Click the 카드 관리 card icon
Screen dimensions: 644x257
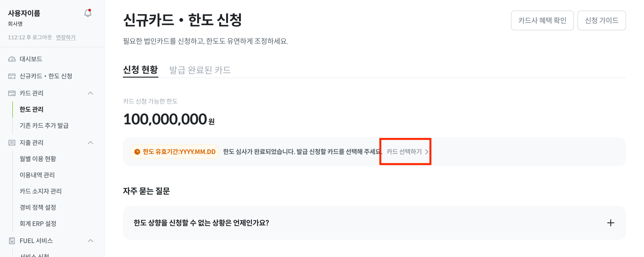tap(12, 93)
